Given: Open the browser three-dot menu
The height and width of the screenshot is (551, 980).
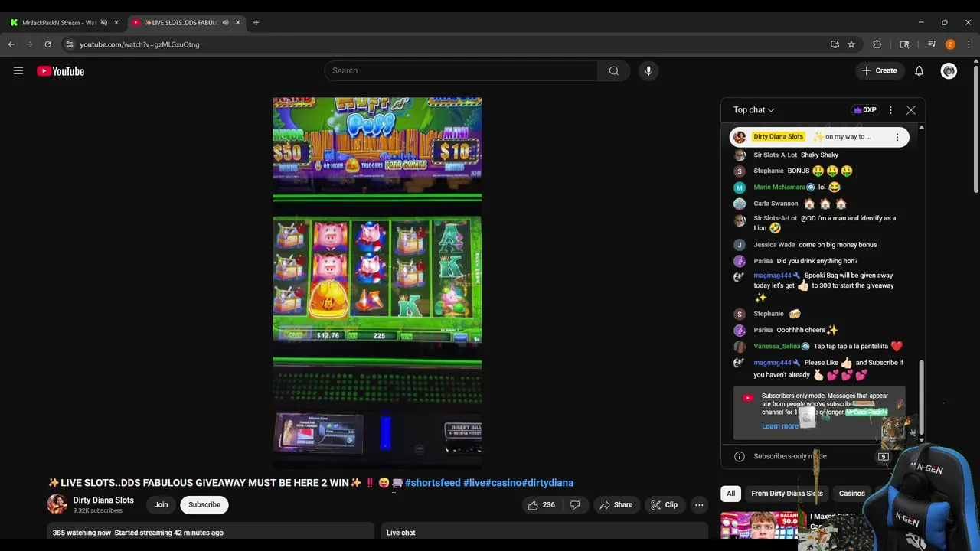Looking at the screenshot, I should pyautogui.click(x=969, y=44).
